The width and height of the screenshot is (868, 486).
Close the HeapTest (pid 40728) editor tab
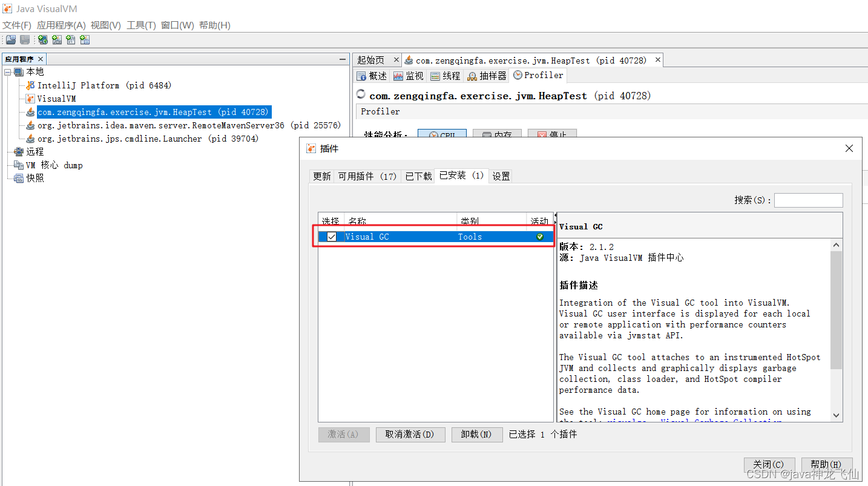tap(658, 59)
